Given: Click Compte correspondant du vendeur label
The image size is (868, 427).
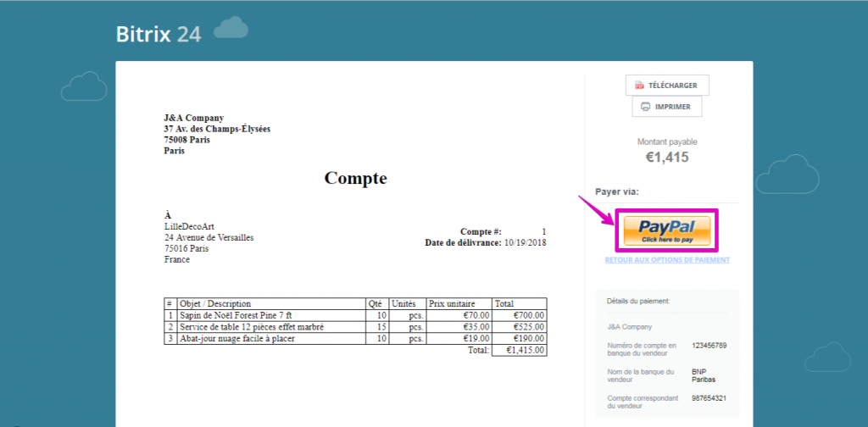Looking at the screenshot, I should [x=643, y=402].
